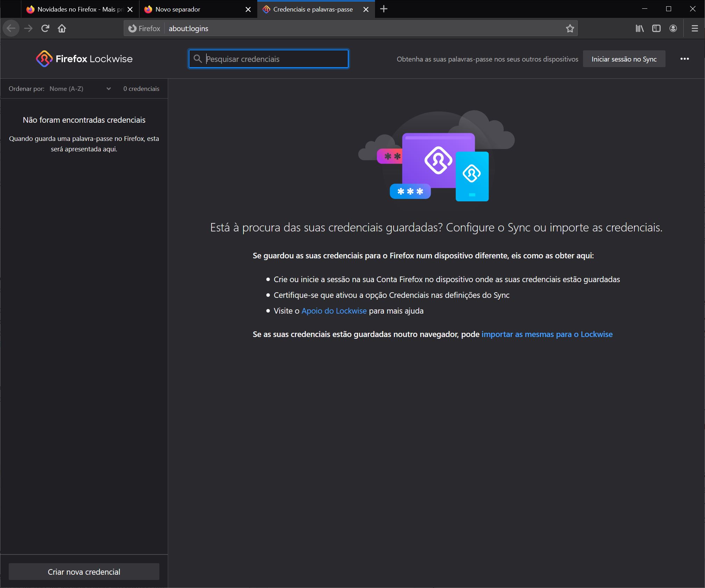Image resolution: width=705 pixels, height=588 pixels.
Task: Bookmark this page with the star icon
Action: [x=570, y=28]
